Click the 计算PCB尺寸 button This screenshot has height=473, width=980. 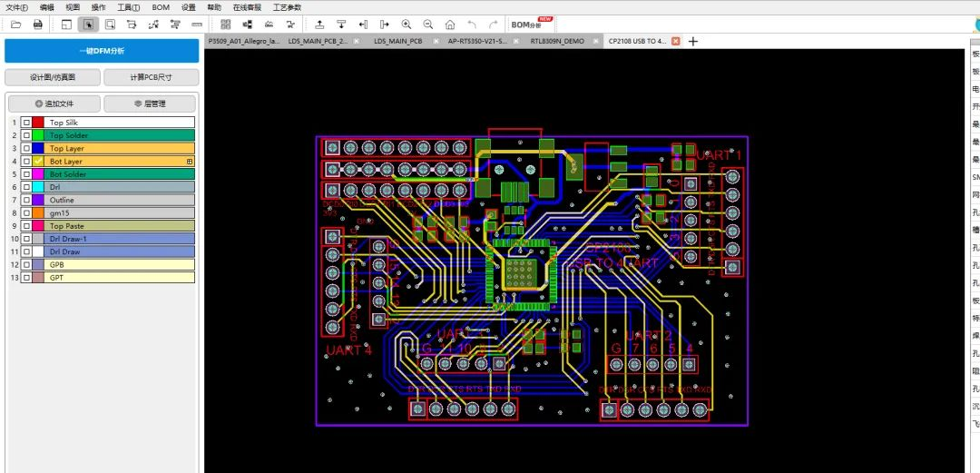[151, 77]
